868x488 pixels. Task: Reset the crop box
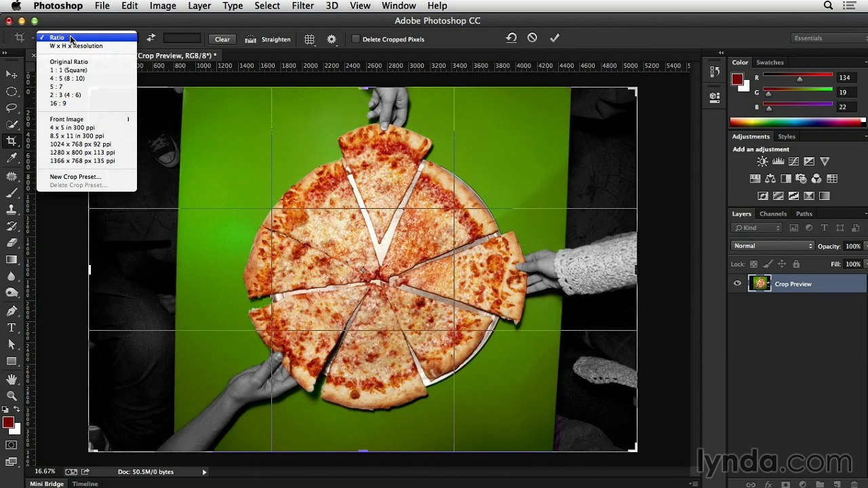[x=511, y=38]
